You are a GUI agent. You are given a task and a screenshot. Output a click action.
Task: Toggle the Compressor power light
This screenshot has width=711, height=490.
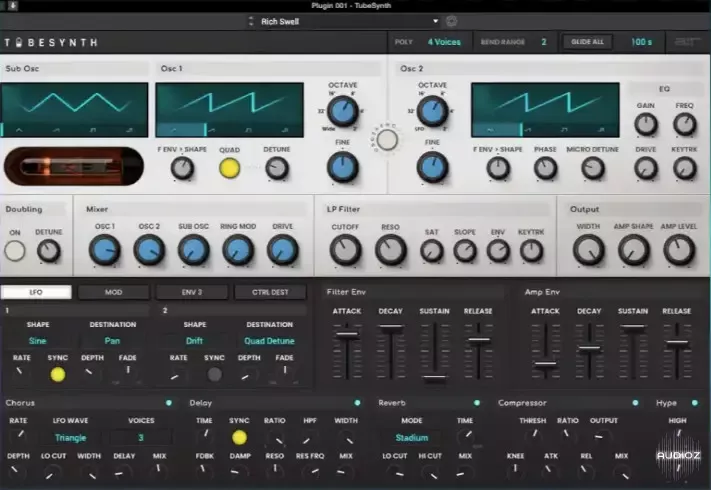[x=635, y=403]
